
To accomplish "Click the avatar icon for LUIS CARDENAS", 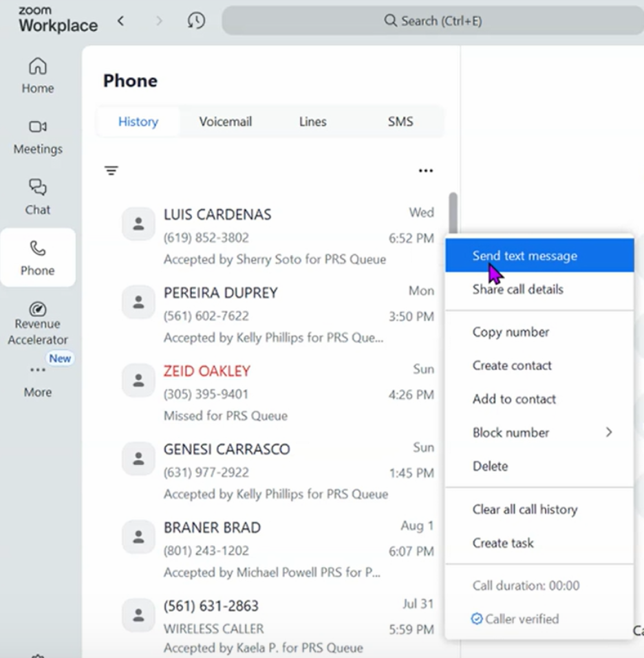I will coord(138,223).
